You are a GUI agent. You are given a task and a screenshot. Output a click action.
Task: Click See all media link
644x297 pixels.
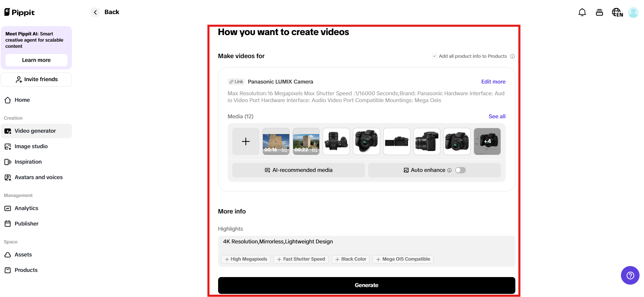(497, 117)
